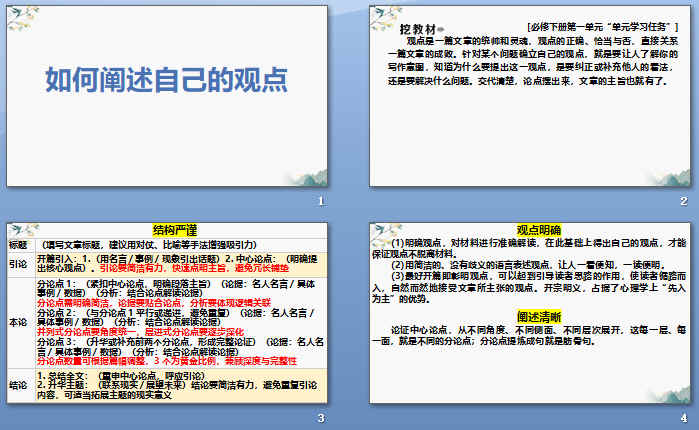Select slide 4 thumbnail titled 观点明确
Screen dimensions: 699x430
pyautogui.click(x=530, y=313)
